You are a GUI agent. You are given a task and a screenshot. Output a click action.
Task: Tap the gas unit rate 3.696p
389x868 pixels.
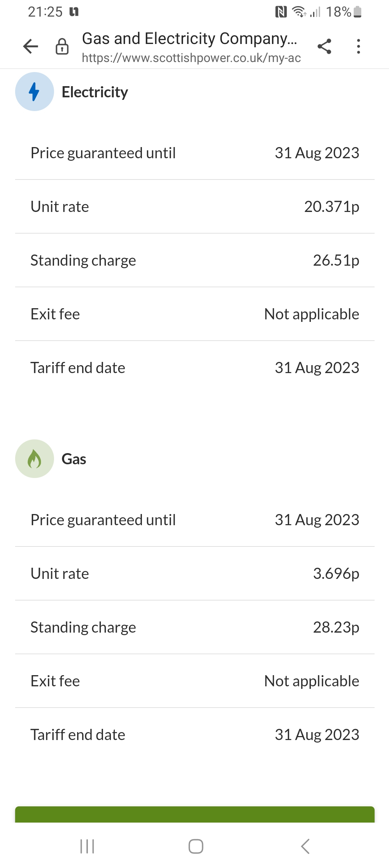(x=336, y=574)
